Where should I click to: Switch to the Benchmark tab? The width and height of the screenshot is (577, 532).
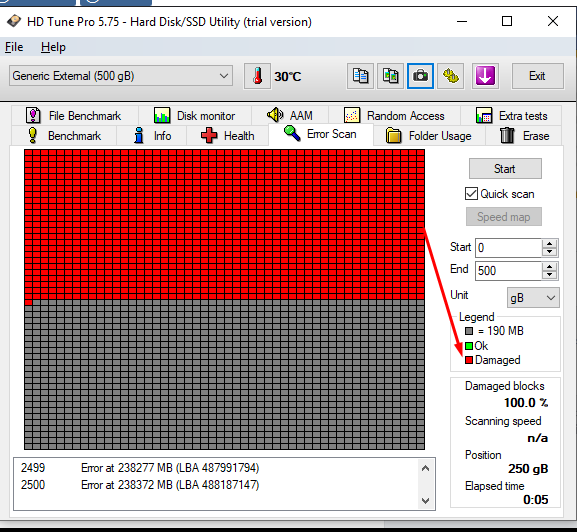(64, 136)
